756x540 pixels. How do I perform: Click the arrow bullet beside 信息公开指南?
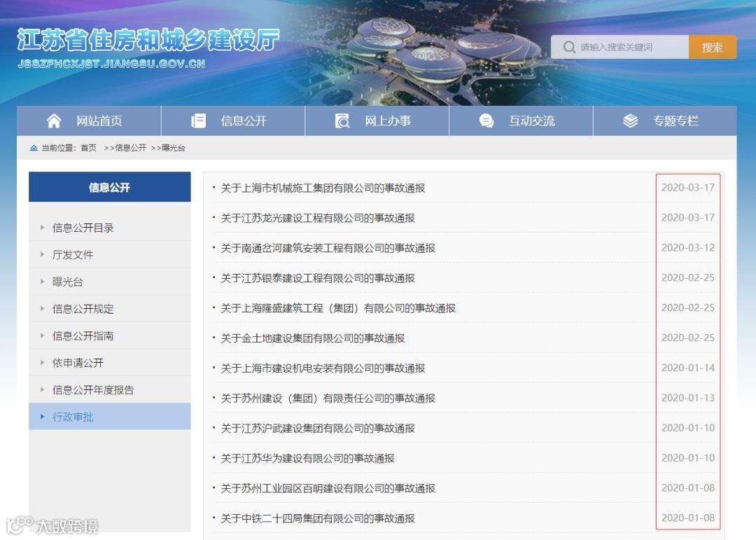tap(43, 335)
